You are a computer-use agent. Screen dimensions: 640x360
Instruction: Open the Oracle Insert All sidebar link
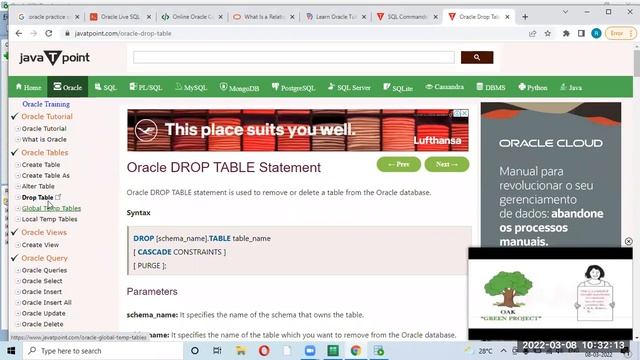pyautogui.click(x=47, y=302)
